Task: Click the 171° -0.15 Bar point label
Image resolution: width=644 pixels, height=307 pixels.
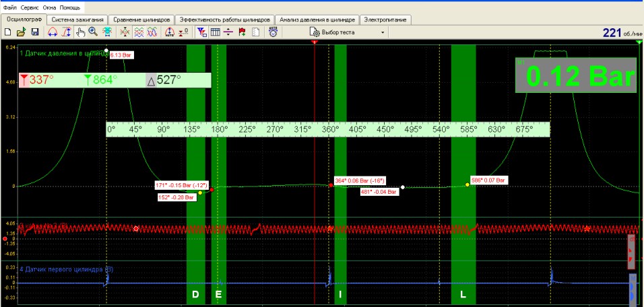Action: (x=181, y=184)
